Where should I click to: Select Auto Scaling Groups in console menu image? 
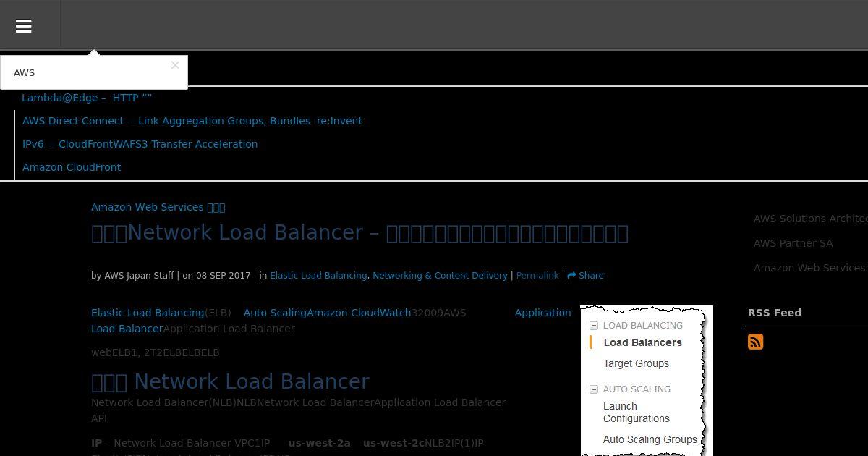[x=650, y=439]
